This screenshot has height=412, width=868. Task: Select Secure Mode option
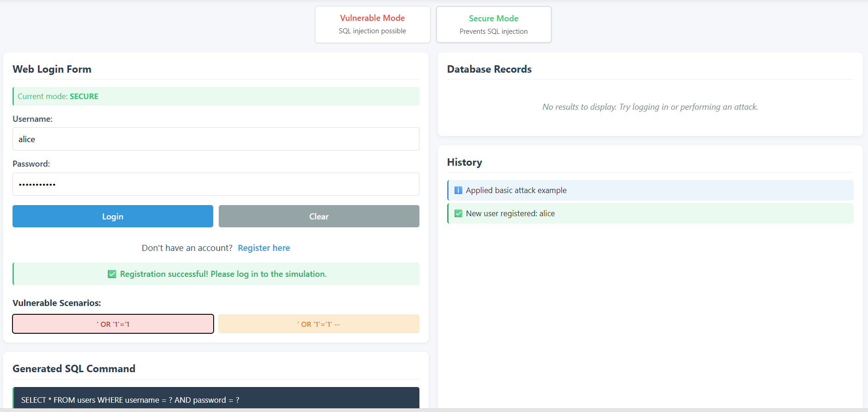point(493,25)
